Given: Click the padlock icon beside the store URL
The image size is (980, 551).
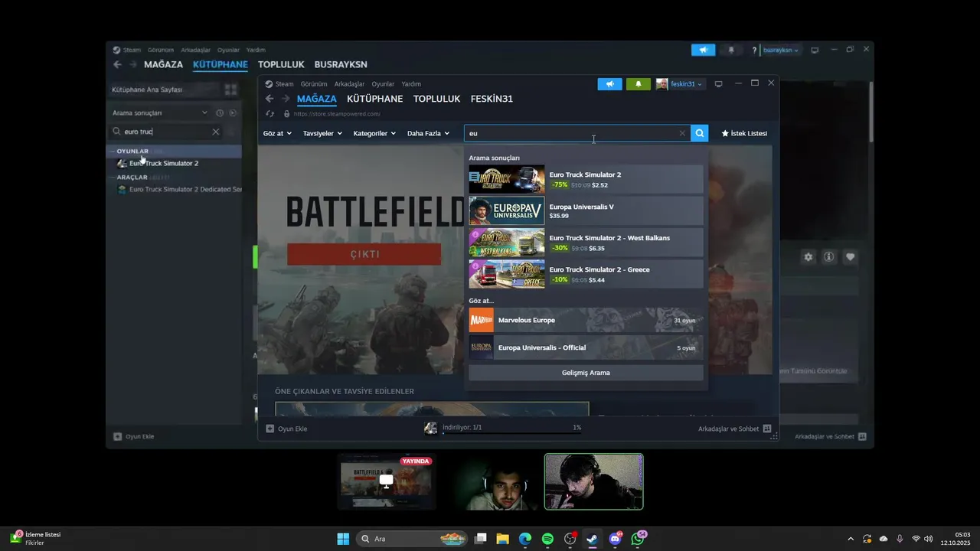Looking at the screenshot, I should [x=287, y=114].
